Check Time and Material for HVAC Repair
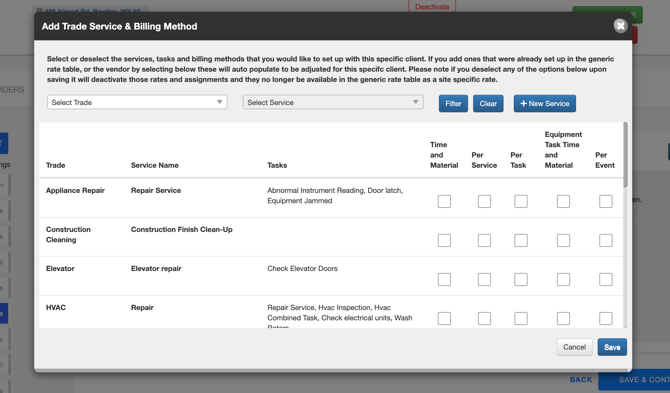This screenshot has height=393, width=670. point(444,318)
